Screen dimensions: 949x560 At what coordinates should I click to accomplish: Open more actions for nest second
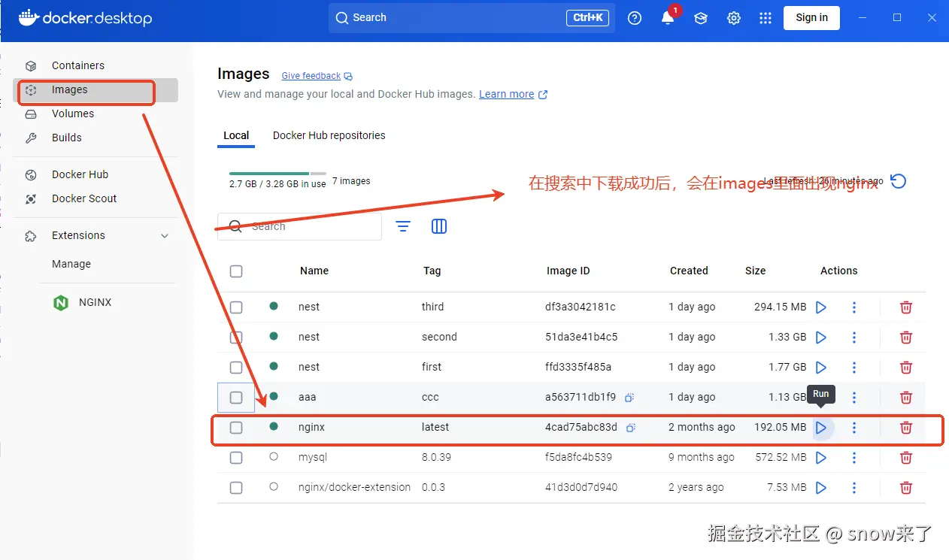[854, 338]
